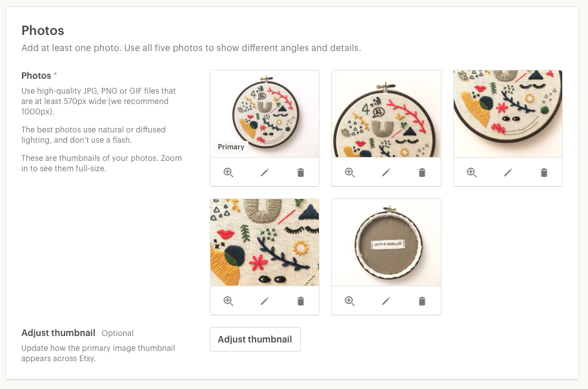Image resolution: width=588 pixels, height=389 pixels.
Task: Delete the hoop back-side photo
Action: [x=422, y=300]
